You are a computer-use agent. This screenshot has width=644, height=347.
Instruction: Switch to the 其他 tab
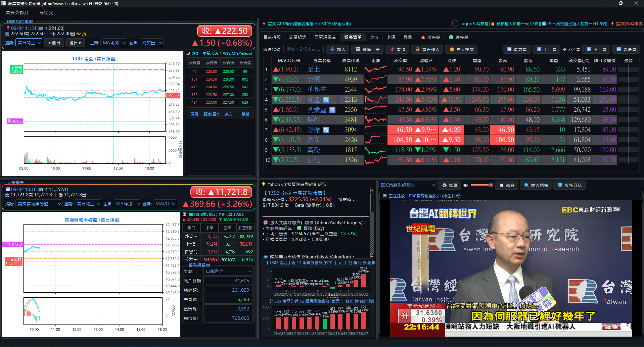[408, 37]
